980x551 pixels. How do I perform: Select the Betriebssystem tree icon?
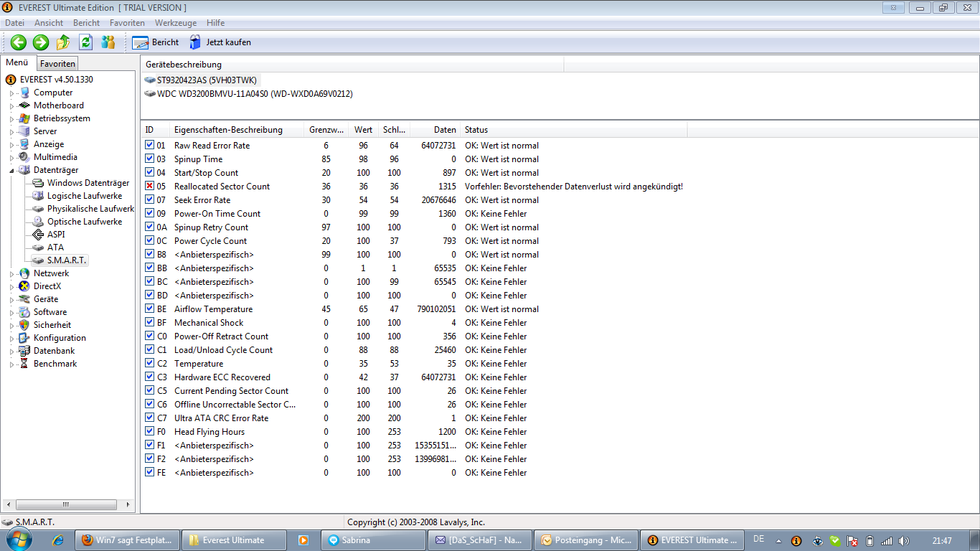point(25,118)
